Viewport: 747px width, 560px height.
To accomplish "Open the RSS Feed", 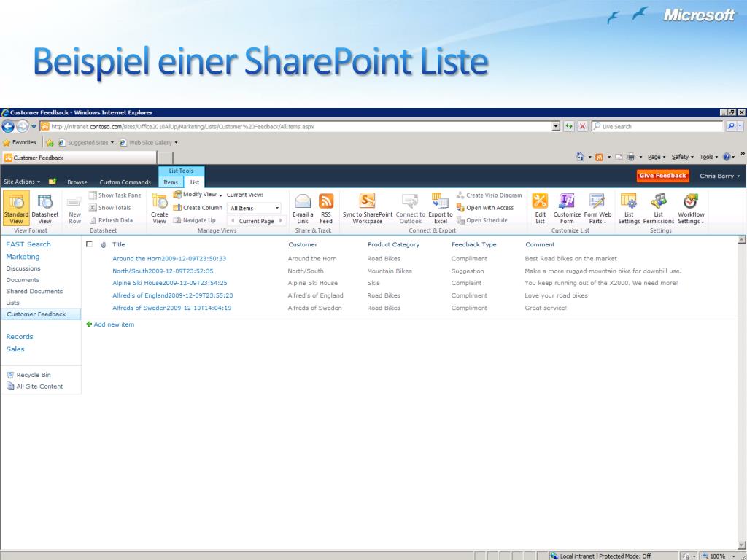I will [x=326, y=208].
